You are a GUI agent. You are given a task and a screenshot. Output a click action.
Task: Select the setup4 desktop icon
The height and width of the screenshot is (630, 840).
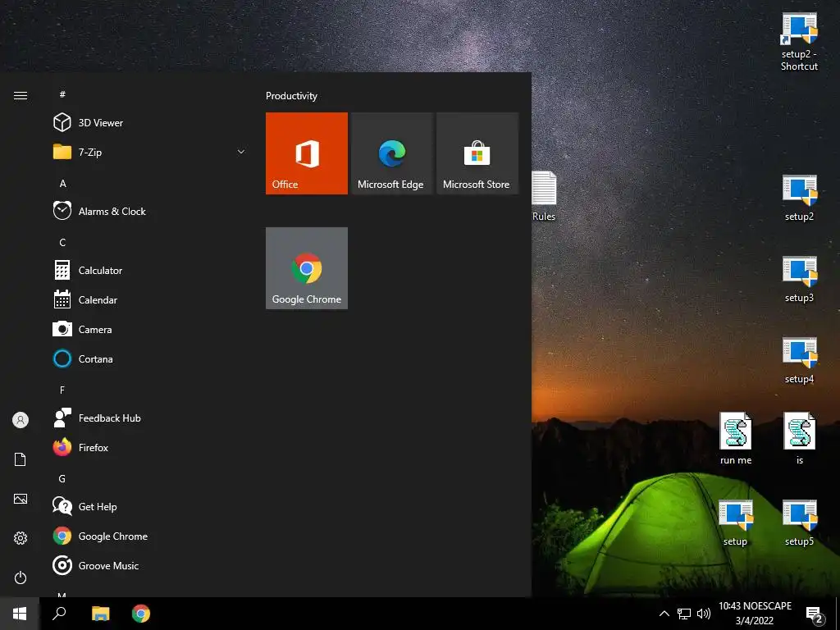799,361
